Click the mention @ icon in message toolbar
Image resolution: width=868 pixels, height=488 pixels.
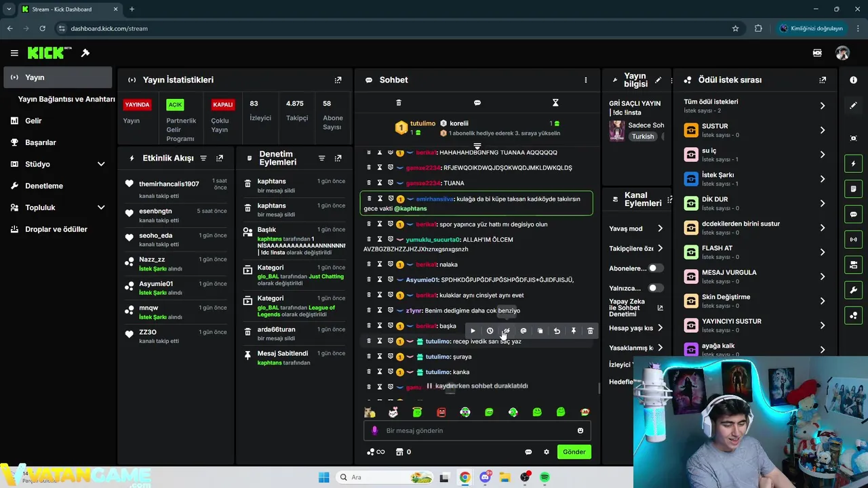point(523,331)
